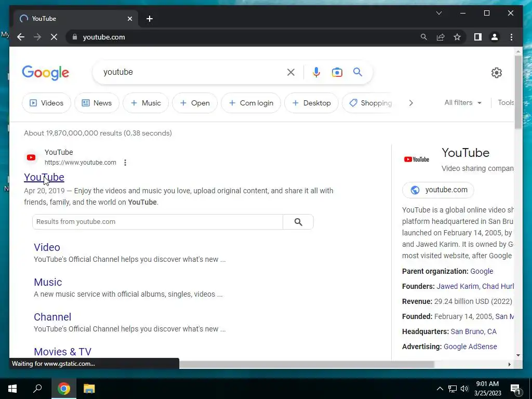532x399 pixels.
Task: Click horizontal scrollbar right arrow
Action: [x=509, y=364]
